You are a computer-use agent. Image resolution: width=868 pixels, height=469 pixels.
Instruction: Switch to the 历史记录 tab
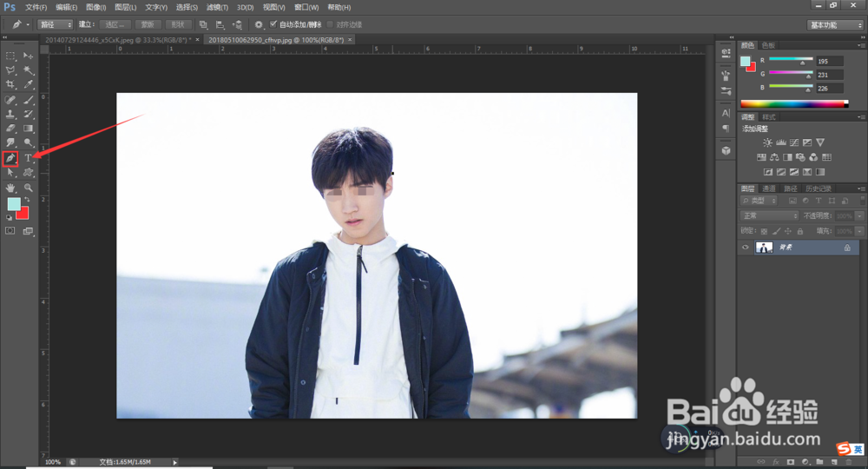point(819,188)
